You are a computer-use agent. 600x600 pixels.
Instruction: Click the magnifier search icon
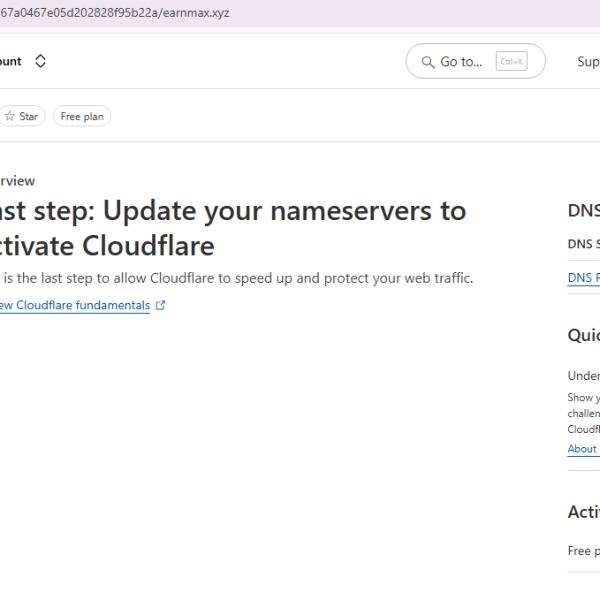click(x=428, y=62)
